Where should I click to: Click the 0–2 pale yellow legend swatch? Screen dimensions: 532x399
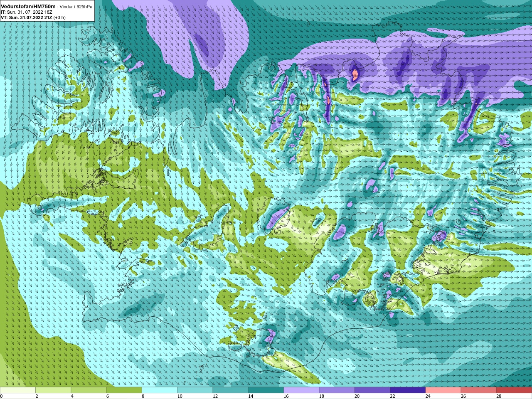18,390
